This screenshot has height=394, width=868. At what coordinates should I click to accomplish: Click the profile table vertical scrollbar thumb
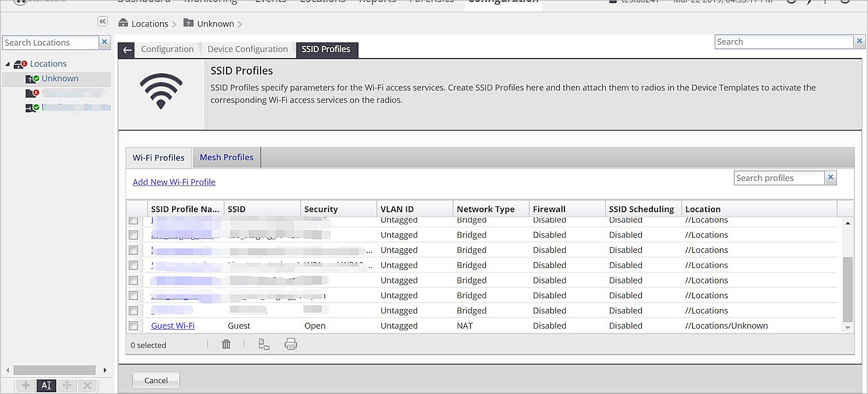tap(847, 288)
